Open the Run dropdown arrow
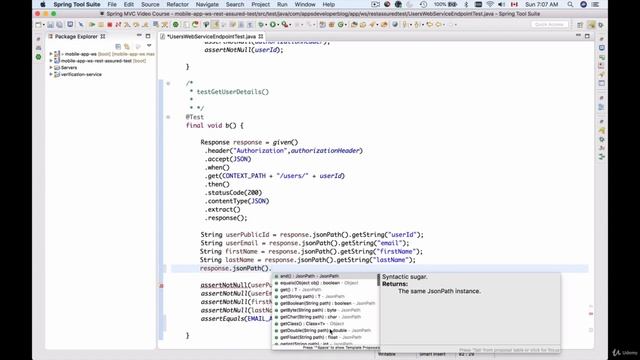 278,25
